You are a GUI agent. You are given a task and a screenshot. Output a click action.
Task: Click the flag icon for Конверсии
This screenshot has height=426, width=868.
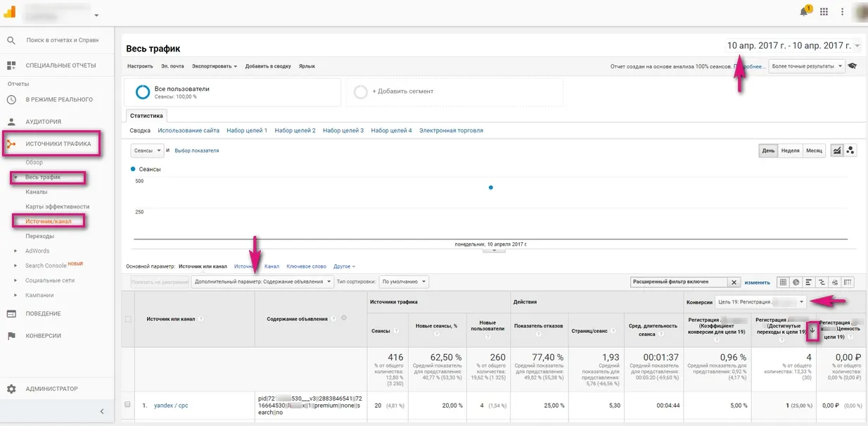coord(11,336)
